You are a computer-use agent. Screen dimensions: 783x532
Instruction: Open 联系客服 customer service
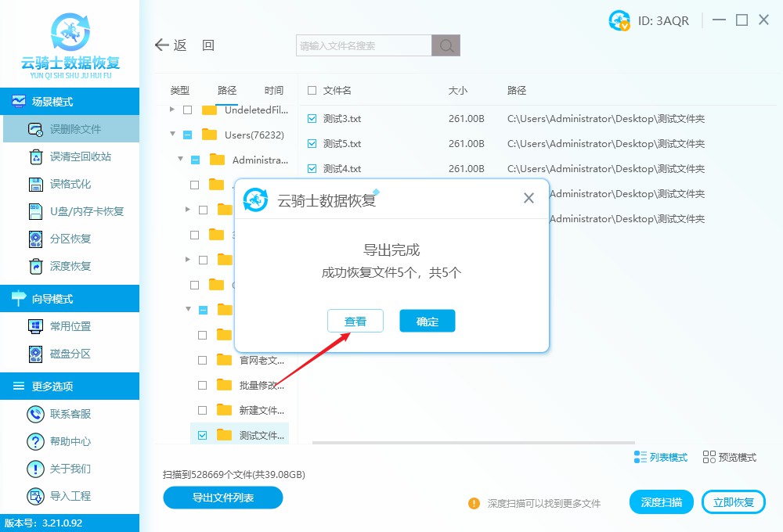(x=35, y=414)
